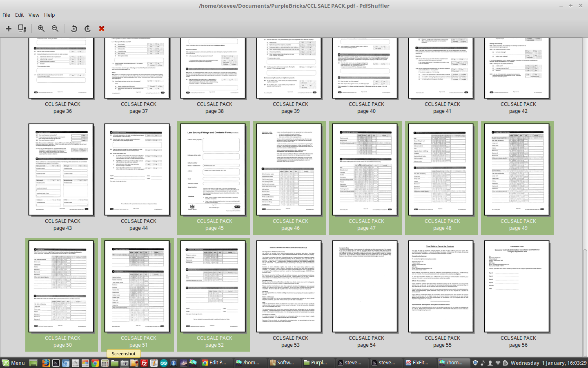
Task: Rotate selected pages right
Action: click(87, 28)
